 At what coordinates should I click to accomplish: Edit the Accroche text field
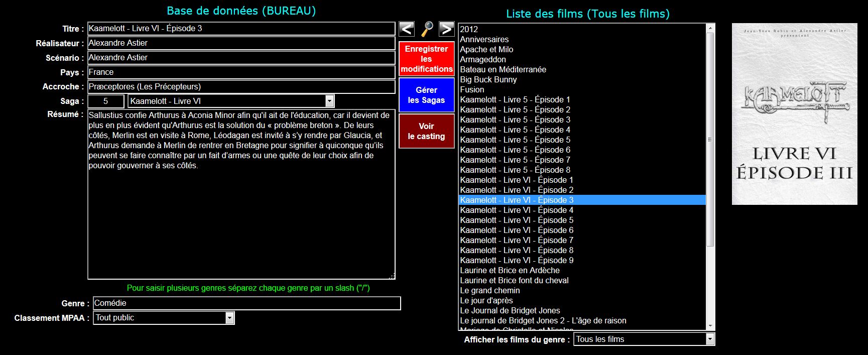(x=241, y=87)
